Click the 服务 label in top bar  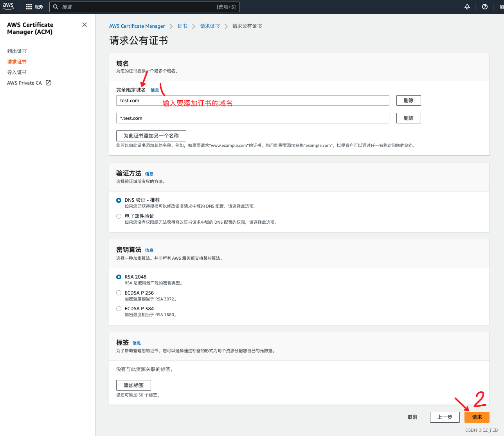[39, 7]
